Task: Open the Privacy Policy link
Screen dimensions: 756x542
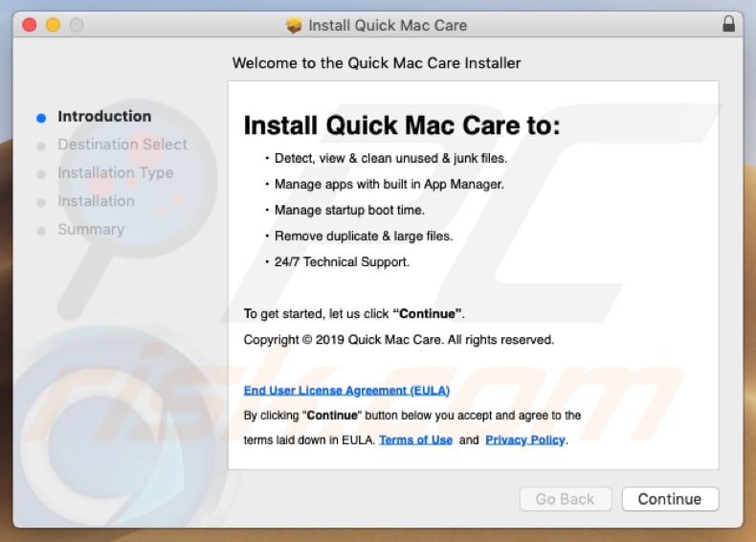Action: (x=525, y=440)
